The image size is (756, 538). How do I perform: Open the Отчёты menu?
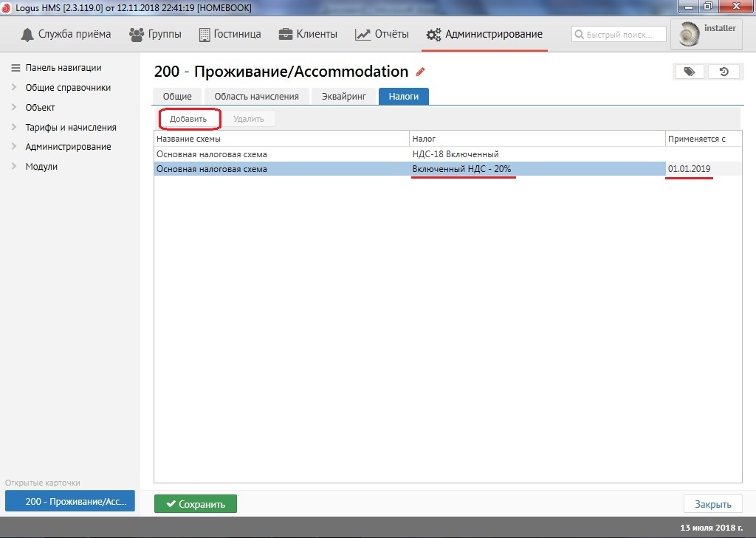coord(382,35)
